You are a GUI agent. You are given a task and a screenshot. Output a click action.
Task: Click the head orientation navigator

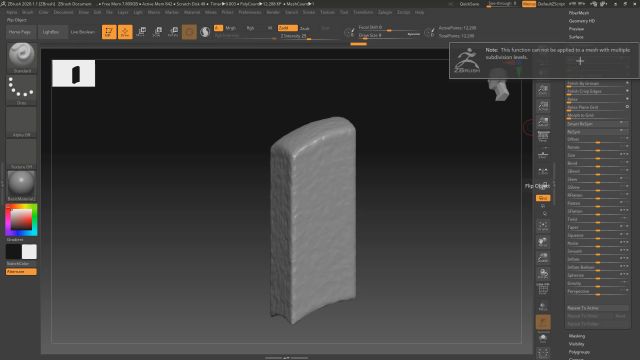[x=499, y=84]
